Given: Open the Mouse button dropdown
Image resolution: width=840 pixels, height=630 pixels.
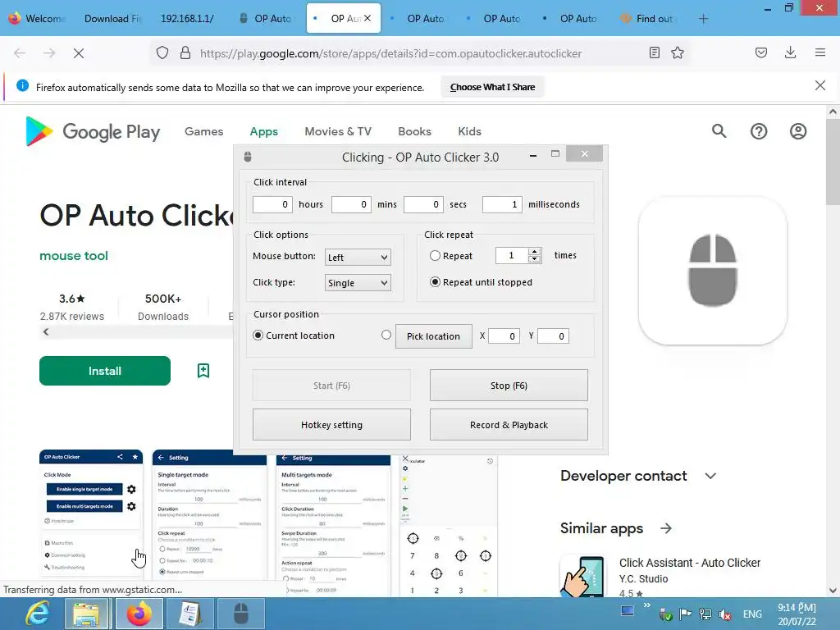Looking at the screenshot, I should click(x=358, y=257).
